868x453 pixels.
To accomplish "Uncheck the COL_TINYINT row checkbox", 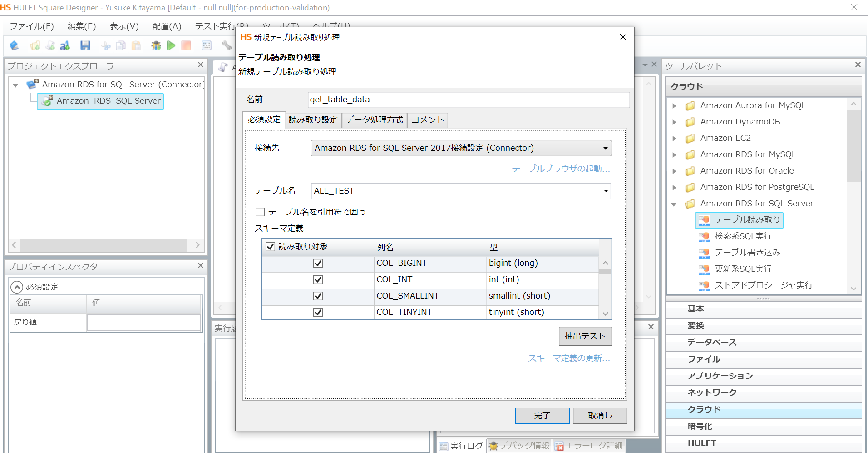I will tap(318, 312).
